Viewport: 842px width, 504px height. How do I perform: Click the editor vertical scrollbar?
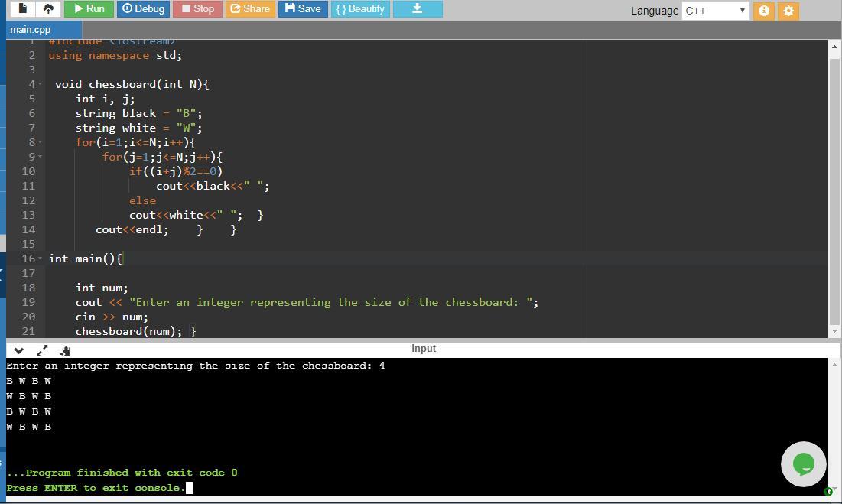pyautogui.click(x=834, y=184)
